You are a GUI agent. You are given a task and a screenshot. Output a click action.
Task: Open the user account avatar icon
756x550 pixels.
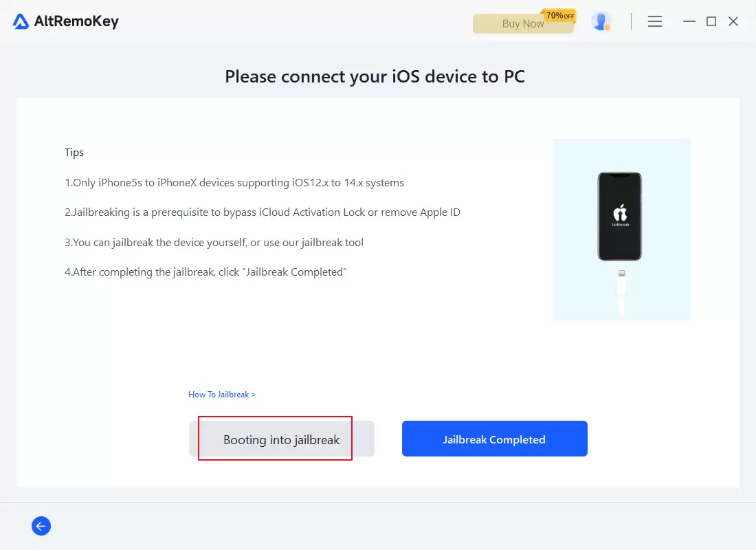pos(601,21)
